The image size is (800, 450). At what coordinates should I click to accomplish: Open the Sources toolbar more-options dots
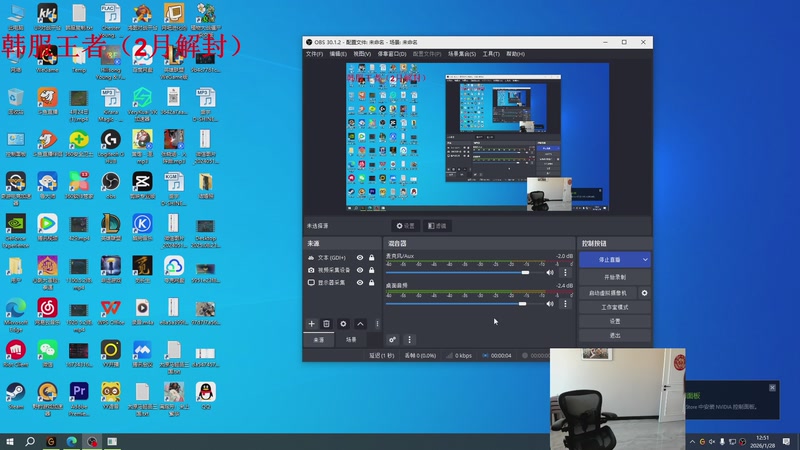pyautogui.click(x=377, y=324)
